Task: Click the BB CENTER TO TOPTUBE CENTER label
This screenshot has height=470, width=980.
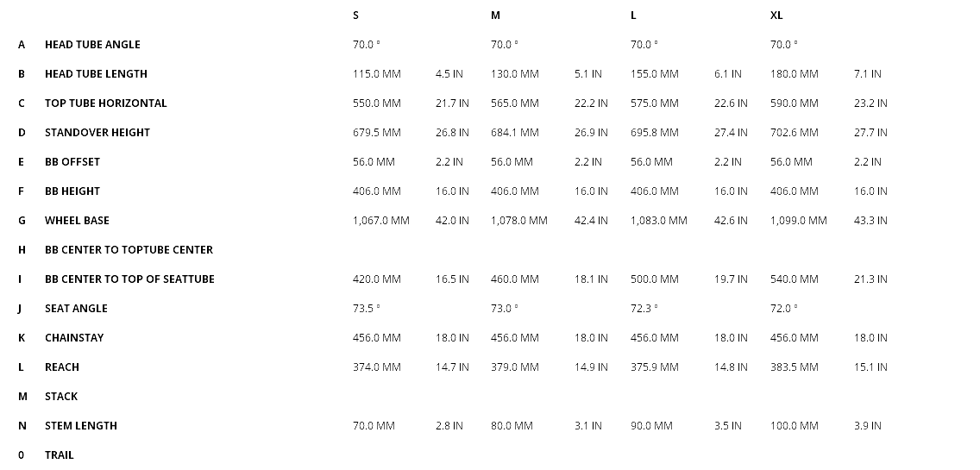Action: click(x=129, y=250)
